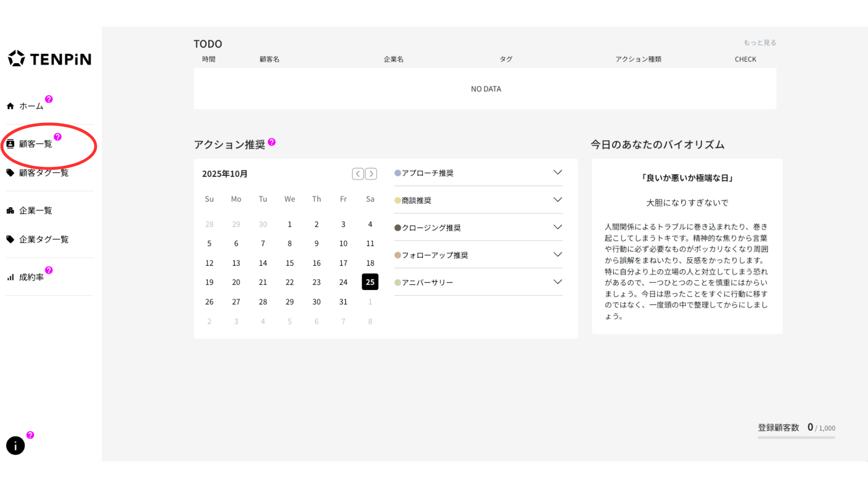Click the help icon next to ホーム
The height and width of the screenshot is (488, 868).
pos(49,99)
